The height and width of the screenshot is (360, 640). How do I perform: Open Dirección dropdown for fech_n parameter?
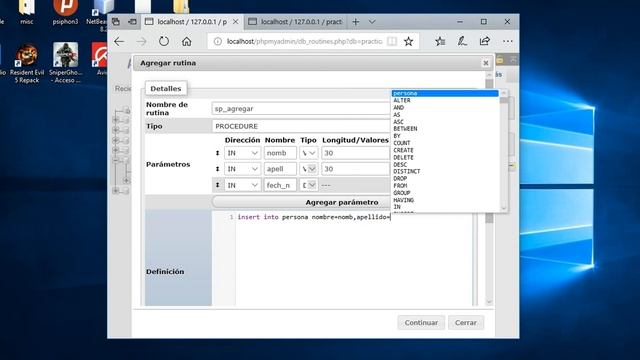pos(242,185)
